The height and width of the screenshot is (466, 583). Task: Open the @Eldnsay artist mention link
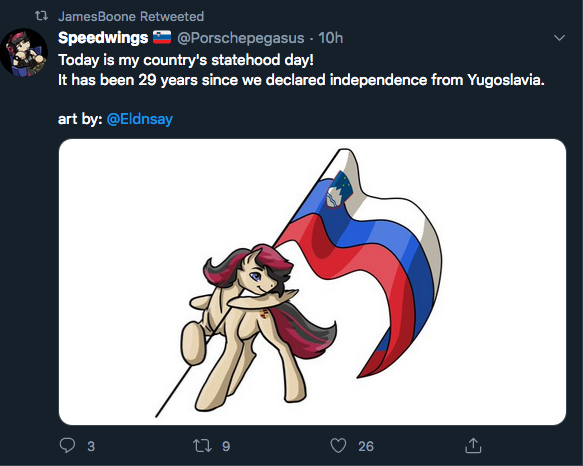point(140,119)
